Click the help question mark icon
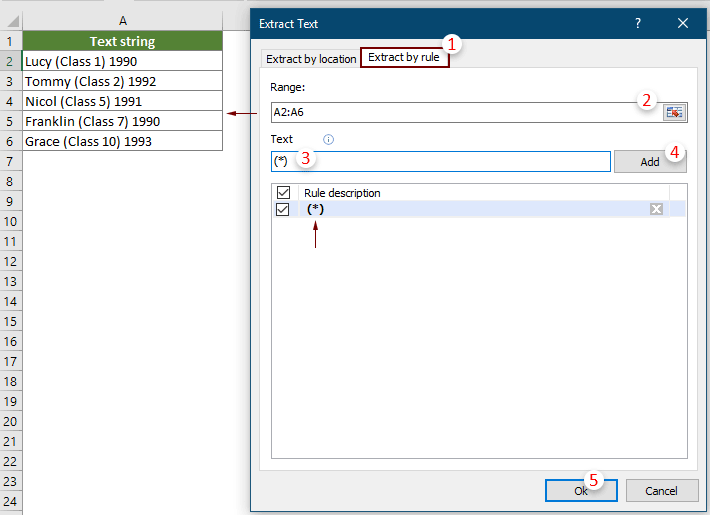The height and width of the screenshot is (515, 710). (x=640, y=22)
